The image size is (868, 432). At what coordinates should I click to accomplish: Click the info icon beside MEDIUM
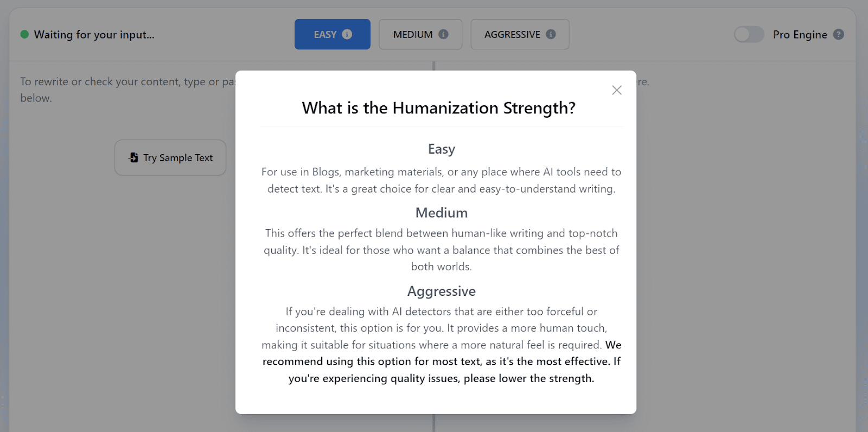[443, 34]
